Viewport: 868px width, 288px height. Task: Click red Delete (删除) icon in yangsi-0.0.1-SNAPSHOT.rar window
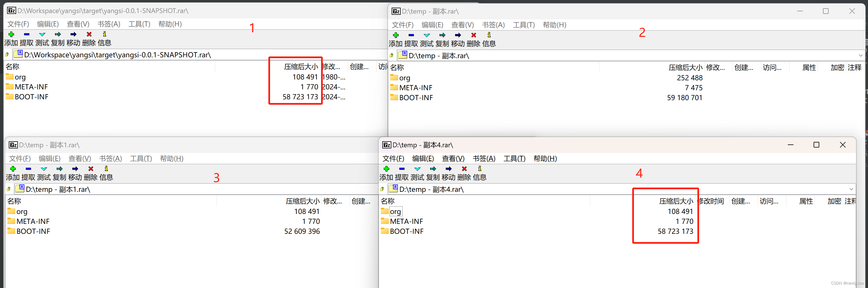tap(89, 34)
